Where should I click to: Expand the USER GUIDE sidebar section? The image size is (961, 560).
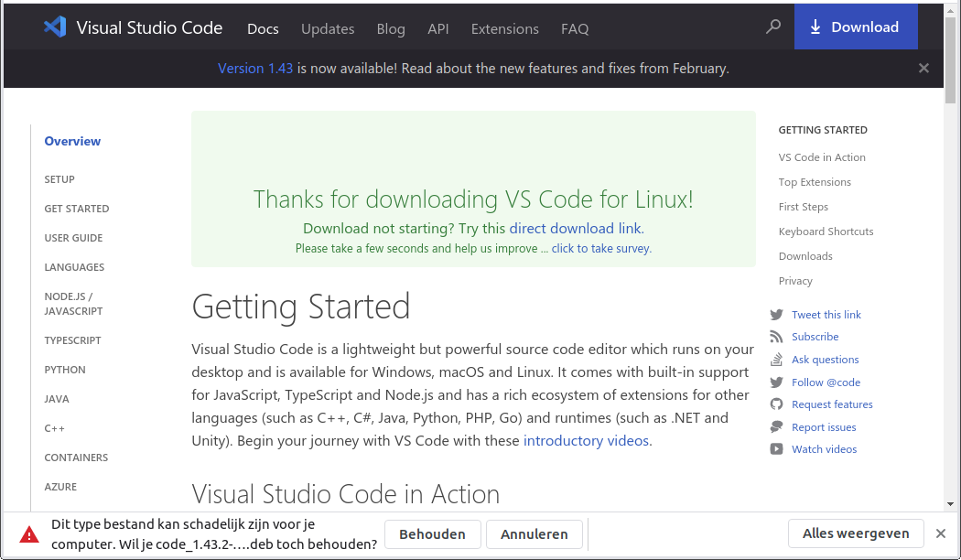73,238
